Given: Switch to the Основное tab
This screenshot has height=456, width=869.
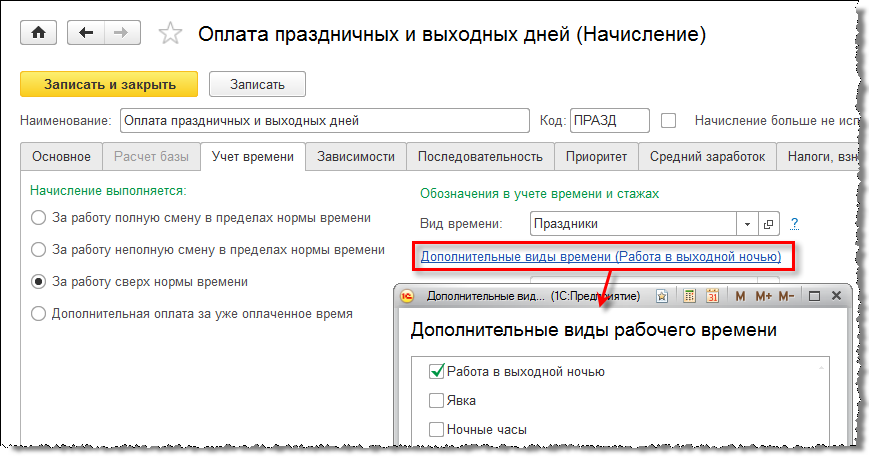Looking at the screenshot, I should tap(61, 157).
